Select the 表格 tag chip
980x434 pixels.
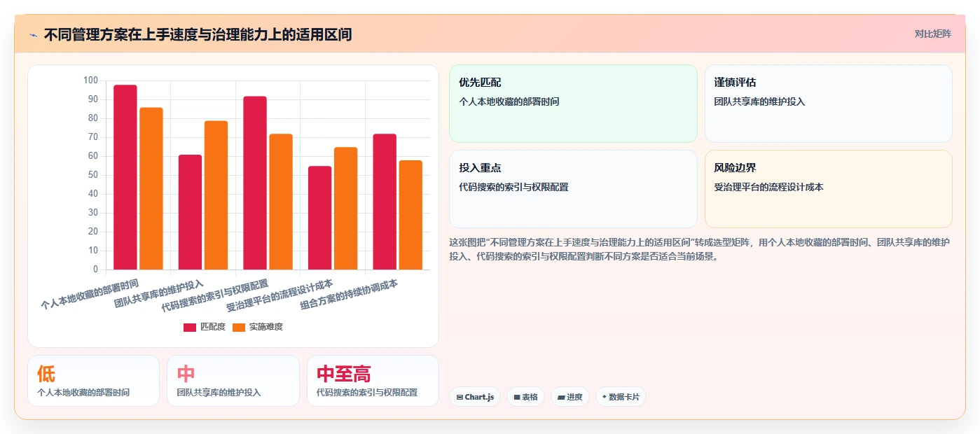tap(525, 397)
